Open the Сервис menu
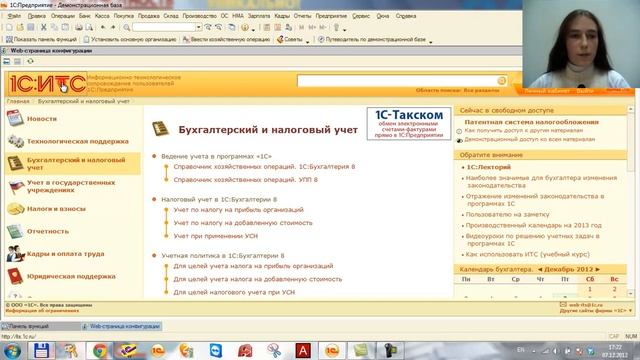640x360 pixels. (x=361, y=16)
